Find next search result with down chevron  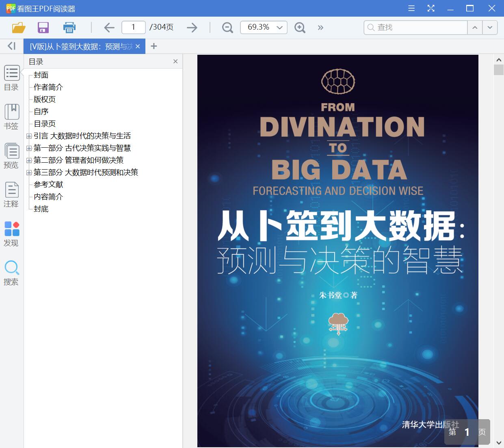(x=490, y=28)
